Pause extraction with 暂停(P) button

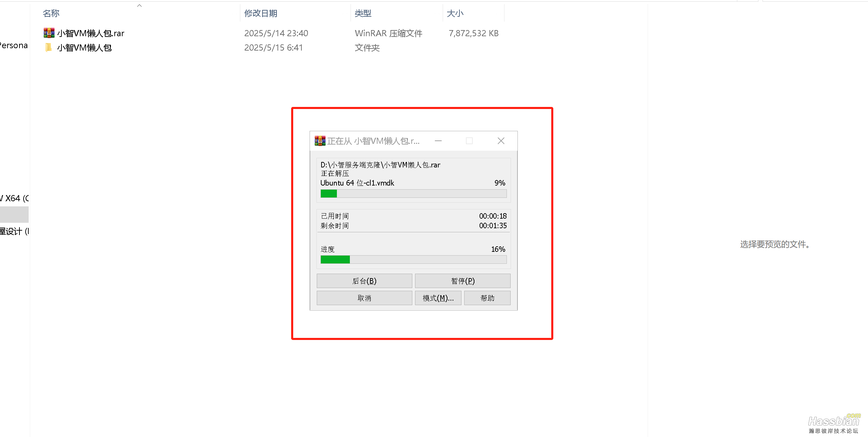[x=463, y=281]
